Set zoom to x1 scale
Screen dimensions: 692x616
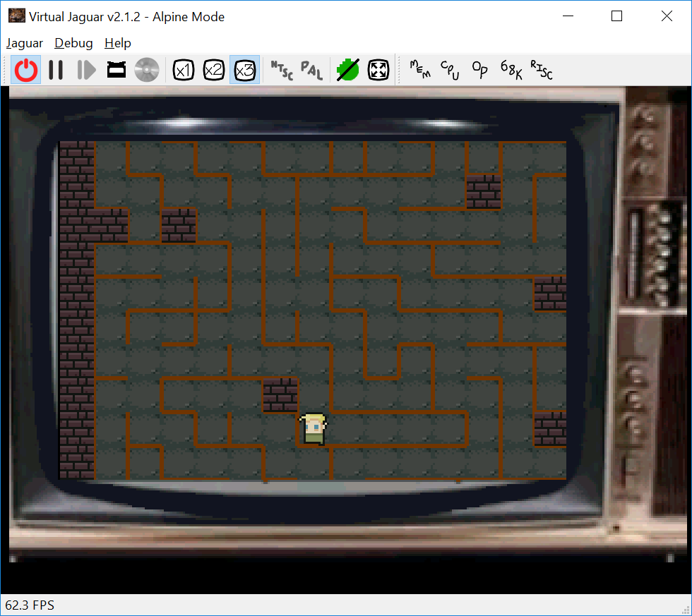pyautogui.click(x=184, y=70)
